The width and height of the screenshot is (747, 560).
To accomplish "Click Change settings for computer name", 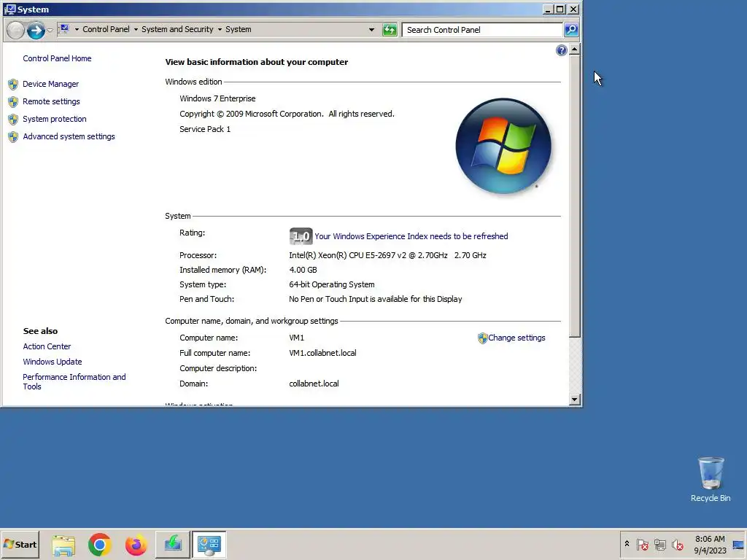I will pos(516,338).
